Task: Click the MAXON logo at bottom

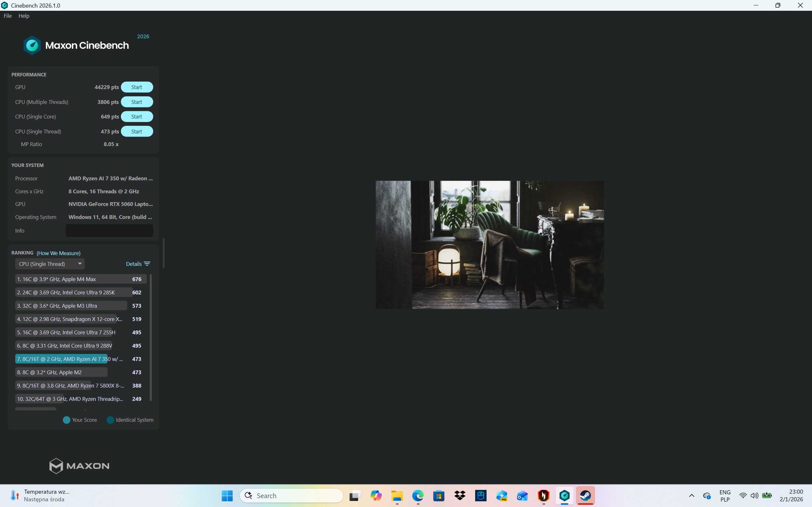Action: [x=79, y=466]
